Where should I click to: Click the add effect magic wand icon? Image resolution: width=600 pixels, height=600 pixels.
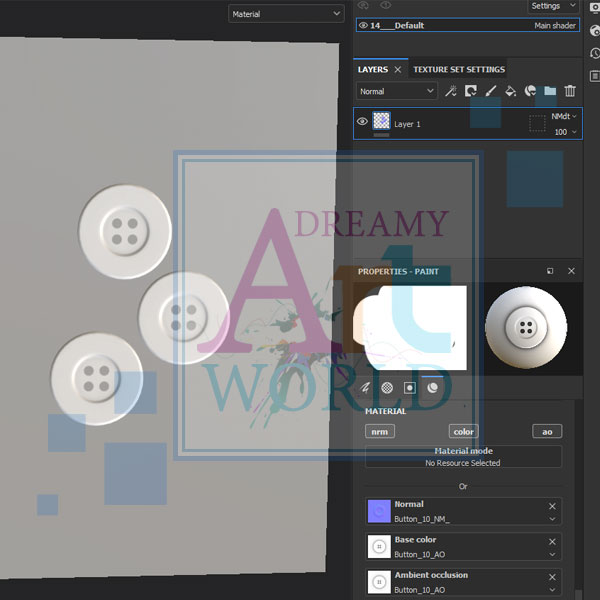coord(451,91)
